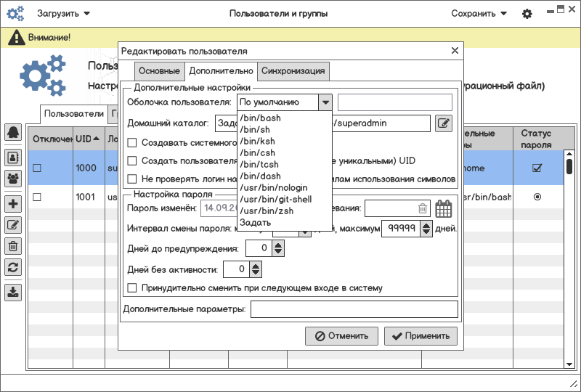The image size is (581, 392).
Task: Select /bin/bash from the shell list
Action: [x=260, y=118]
